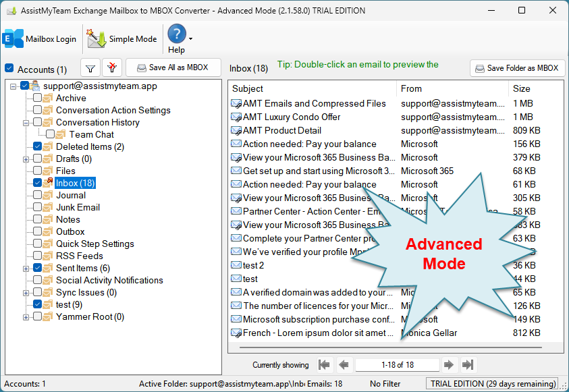Jump to the last page of emails
Screen dimensions: 569x392
point(468,365)
